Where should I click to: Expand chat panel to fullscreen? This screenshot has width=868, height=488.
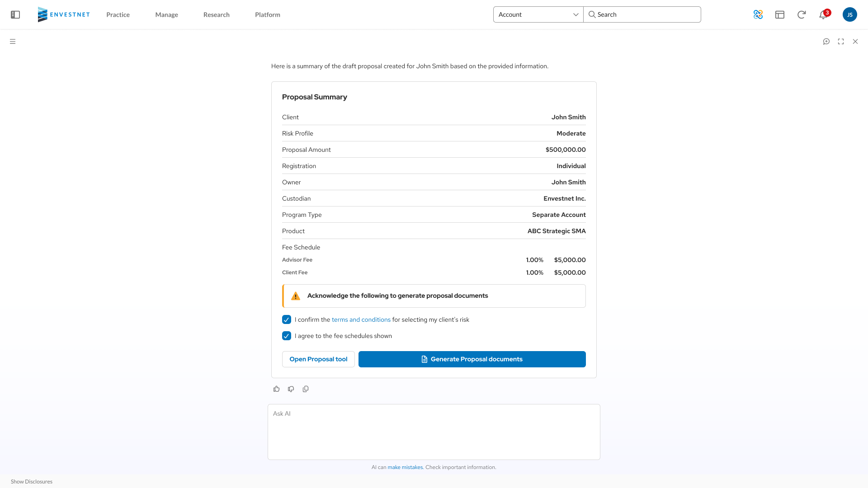click(x=841, y=42)
